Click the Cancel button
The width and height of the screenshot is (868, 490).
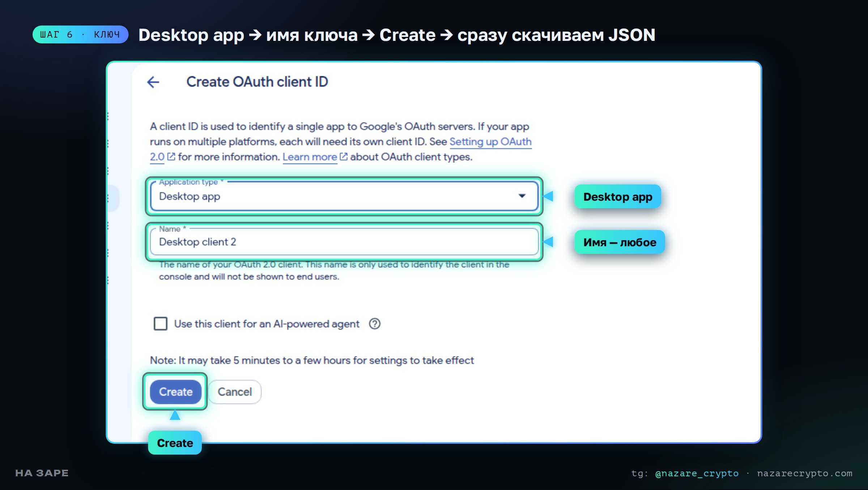pos(235,392)
